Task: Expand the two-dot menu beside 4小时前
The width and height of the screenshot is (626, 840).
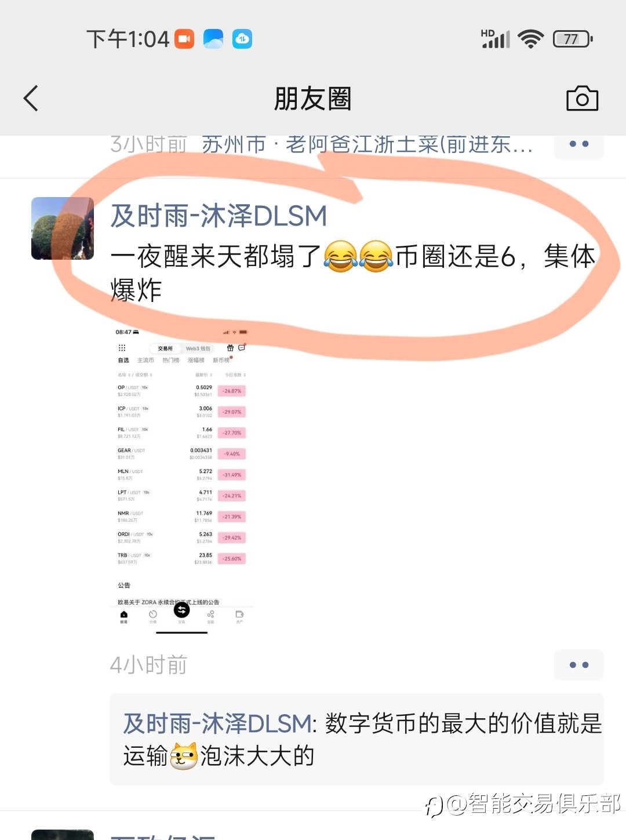Action: tap(579, 665)
